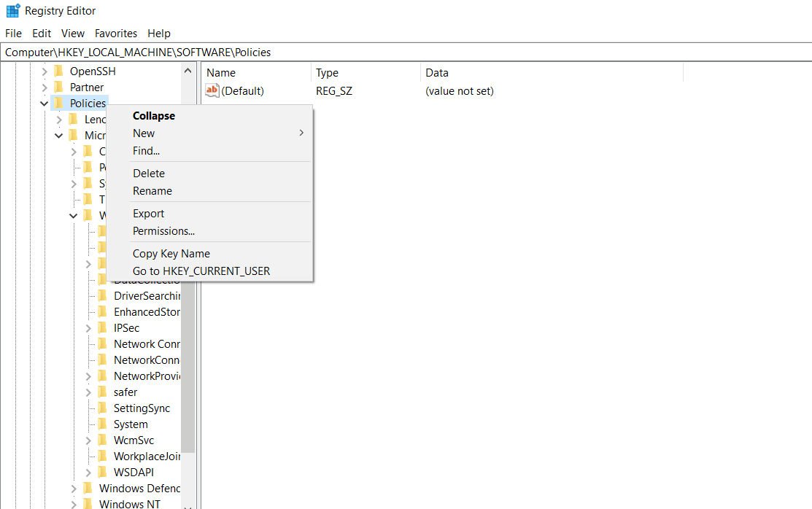Click Copy Key Name menu entry

(x=171, y=254)
